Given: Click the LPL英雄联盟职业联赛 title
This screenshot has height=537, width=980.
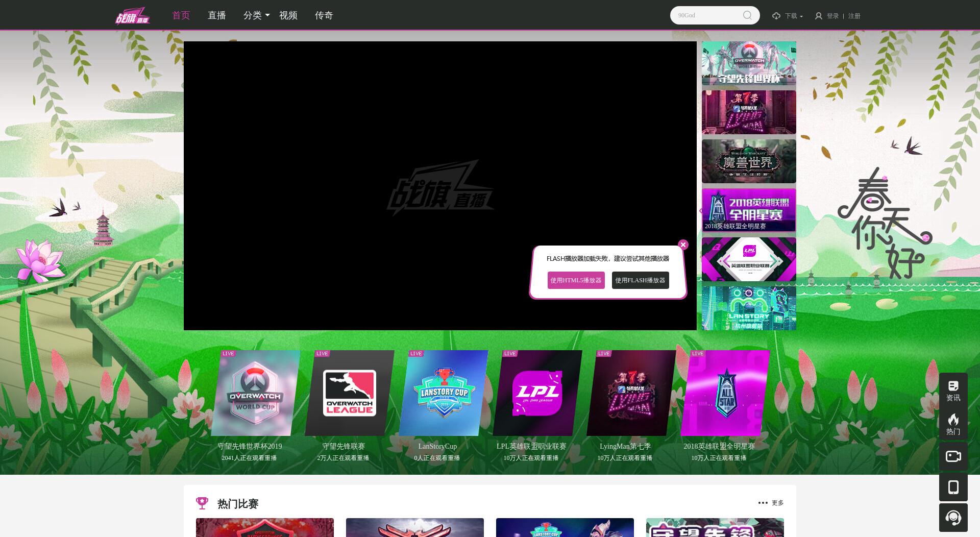Looking at the screenshot, I should coord(531,446).
